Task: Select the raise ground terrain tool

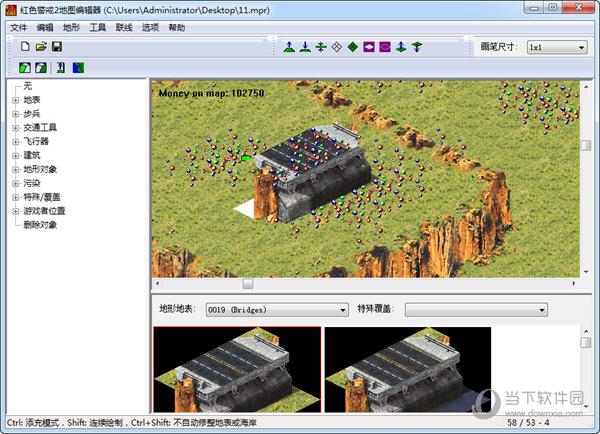Action: [x=289, y=47]
